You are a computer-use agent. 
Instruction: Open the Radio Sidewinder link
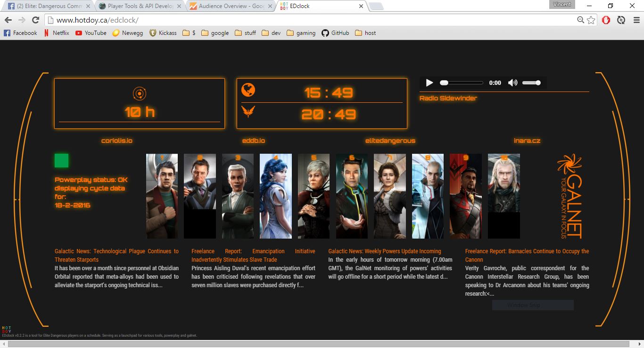point(448,98)
